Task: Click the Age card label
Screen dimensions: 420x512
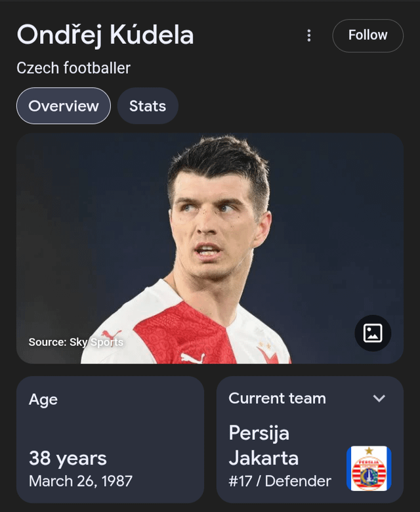Action: coord(43,399)
